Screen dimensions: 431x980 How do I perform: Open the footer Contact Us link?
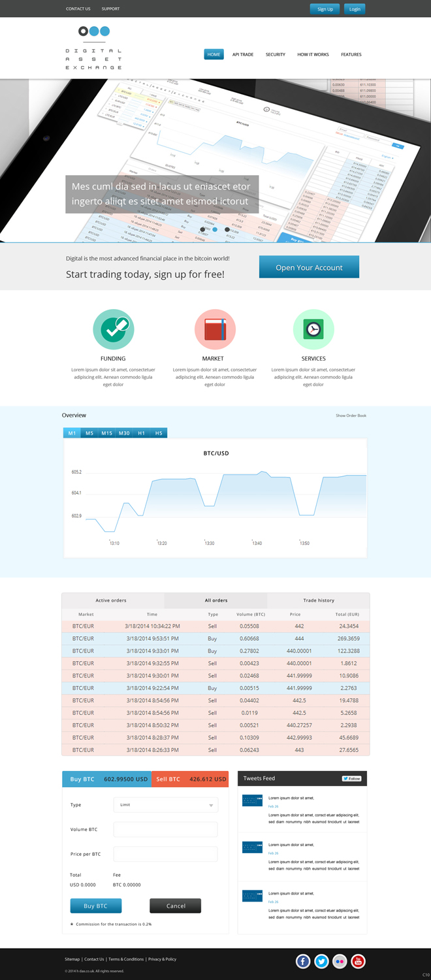pos(94,959)
